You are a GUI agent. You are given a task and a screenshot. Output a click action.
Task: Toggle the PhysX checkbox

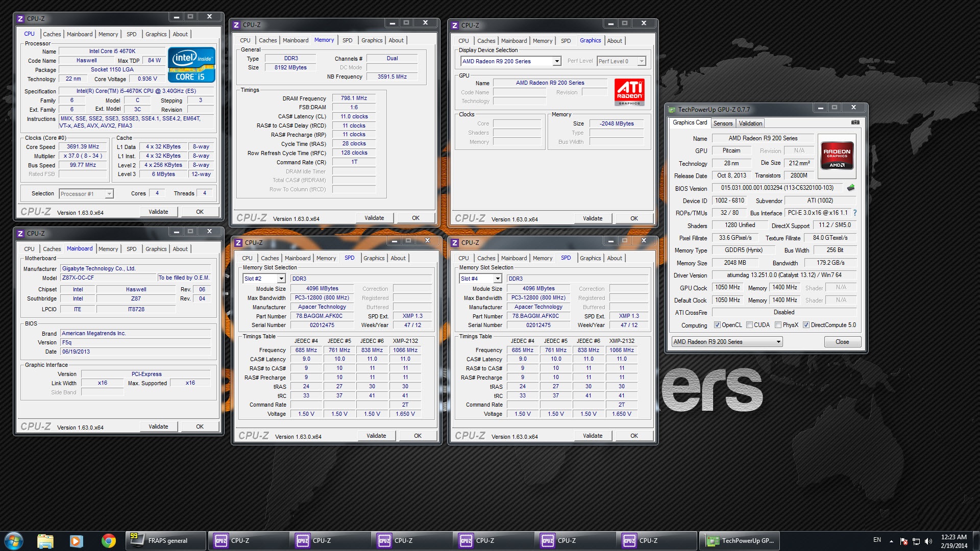click(x=778, y=325)
